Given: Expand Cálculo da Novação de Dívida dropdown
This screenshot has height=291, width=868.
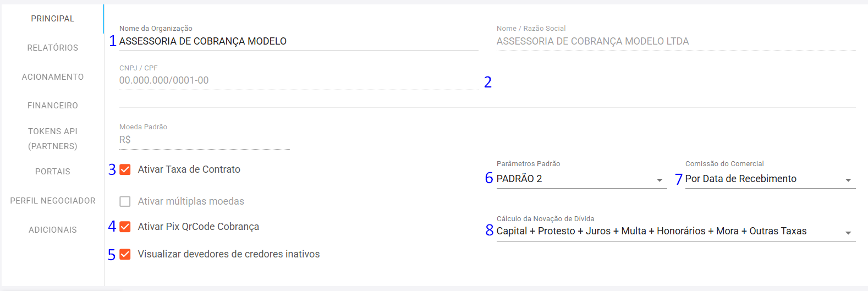Looking at the screenshot, I should [675, 232].
